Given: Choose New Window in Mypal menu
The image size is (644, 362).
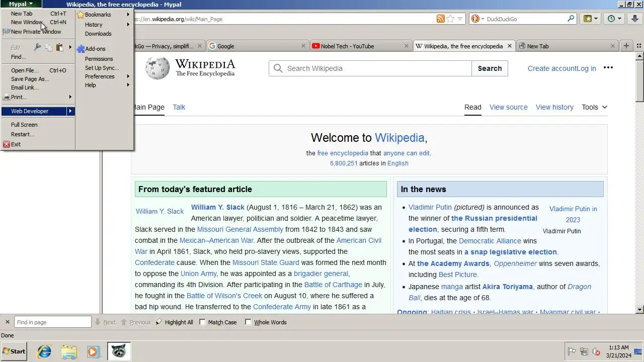Looking at the screenshot, I should 38,22.
